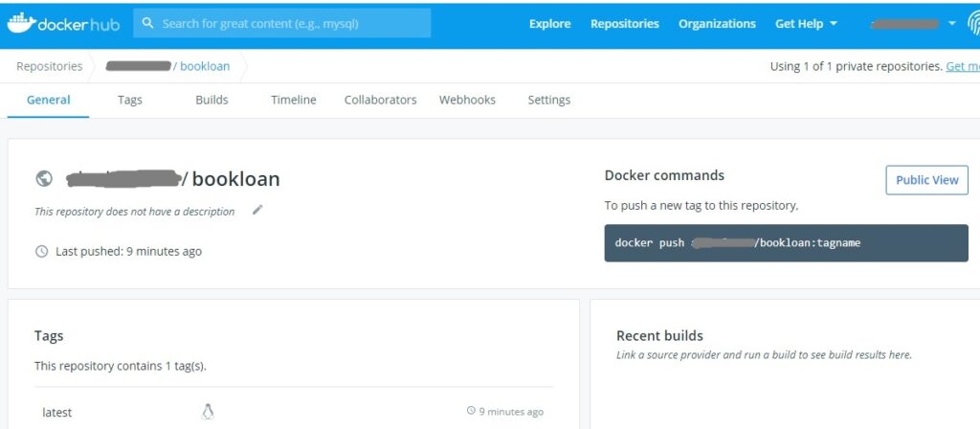Click the bookloan repository title heading
The height and width of the screenshot is (429, 980).
(235, 179)
